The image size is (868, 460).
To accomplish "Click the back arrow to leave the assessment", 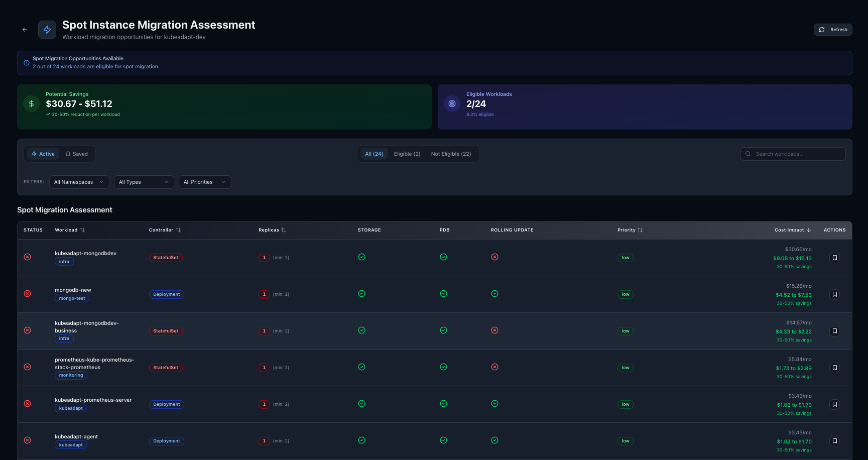I will pos(24,29).
